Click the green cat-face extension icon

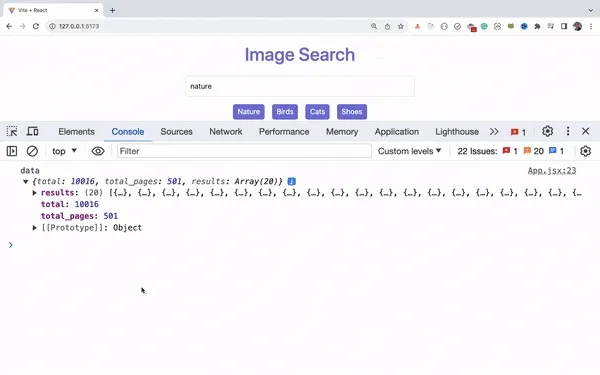(x=511, y=26)
